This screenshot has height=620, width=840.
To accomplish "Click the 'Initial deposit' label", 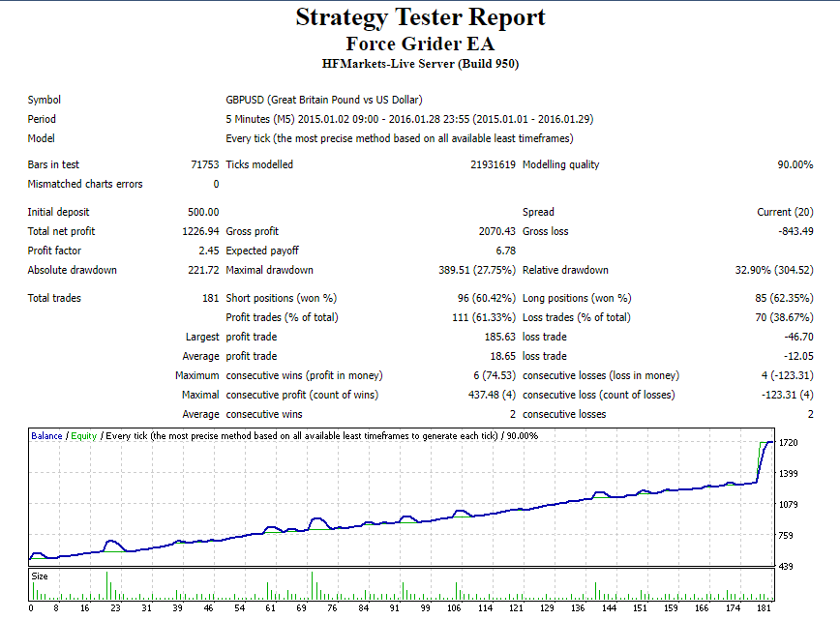I will [x=59, y=213].
